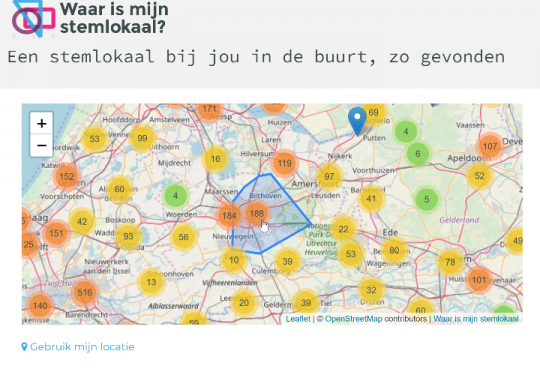This screenshot has height=375, width=540.
Task: Expand the cluster marker 93 near Gouda
Action: tap(128, 236)
